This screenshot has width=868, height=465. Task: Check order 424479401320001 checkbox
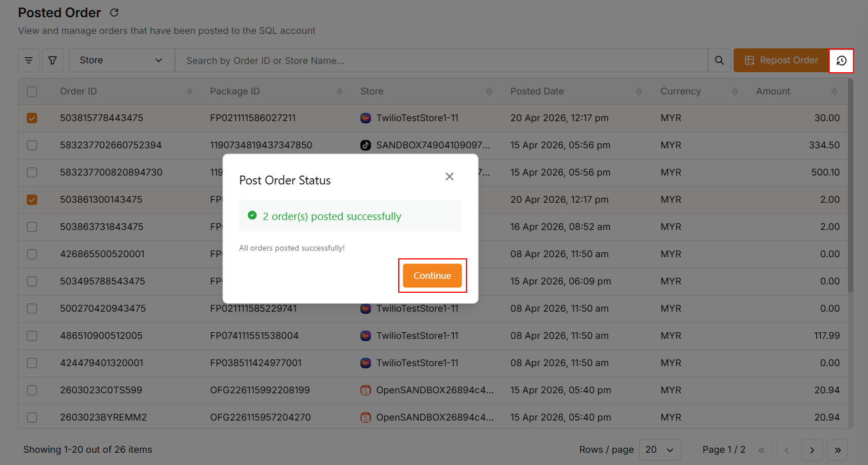pyautogui.click(x=32, y=363)
